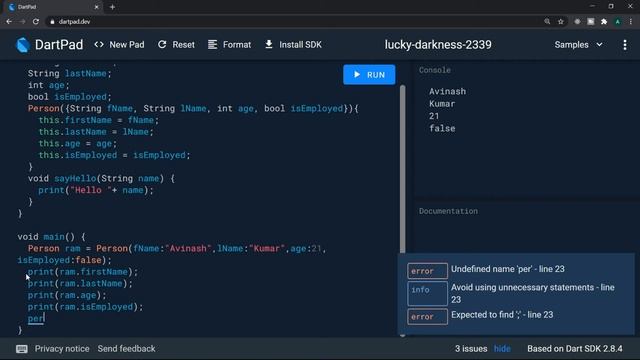
Task: Open the three-dot more options menu
Action: click(625, 45)
